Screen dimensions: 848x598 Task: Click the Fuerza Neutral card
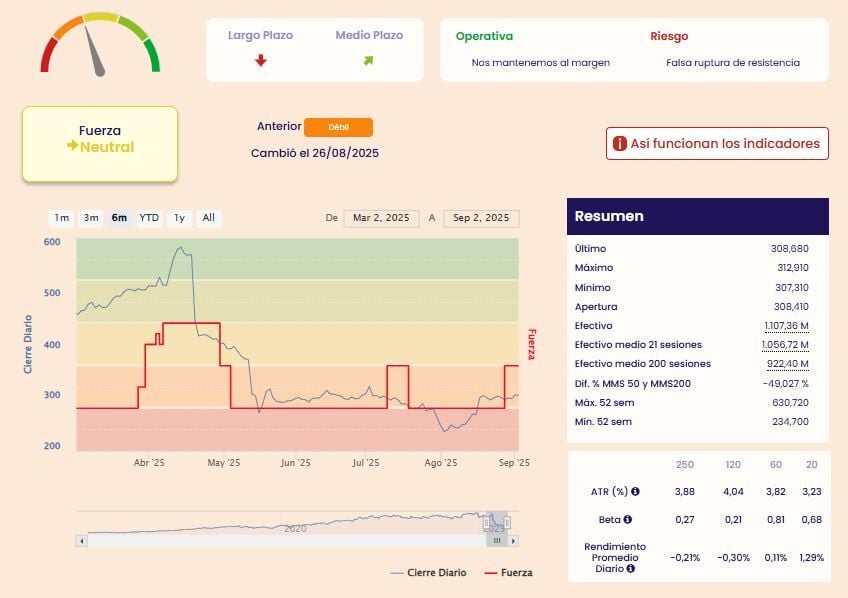pyautogui.click(x=100, y=144)
